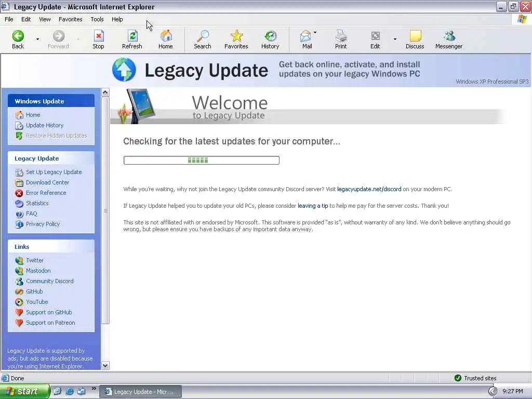Image resolution: width=532 pixels, height=399 pixels.
Task: View the Statistics sidebar link
Action: 37,203
